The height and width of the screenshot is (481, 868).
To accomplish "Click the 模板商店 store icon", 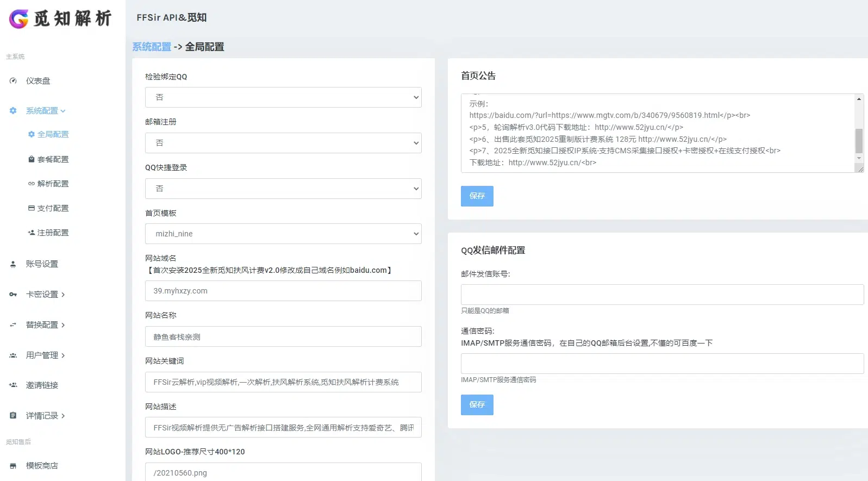I will 13,466.
